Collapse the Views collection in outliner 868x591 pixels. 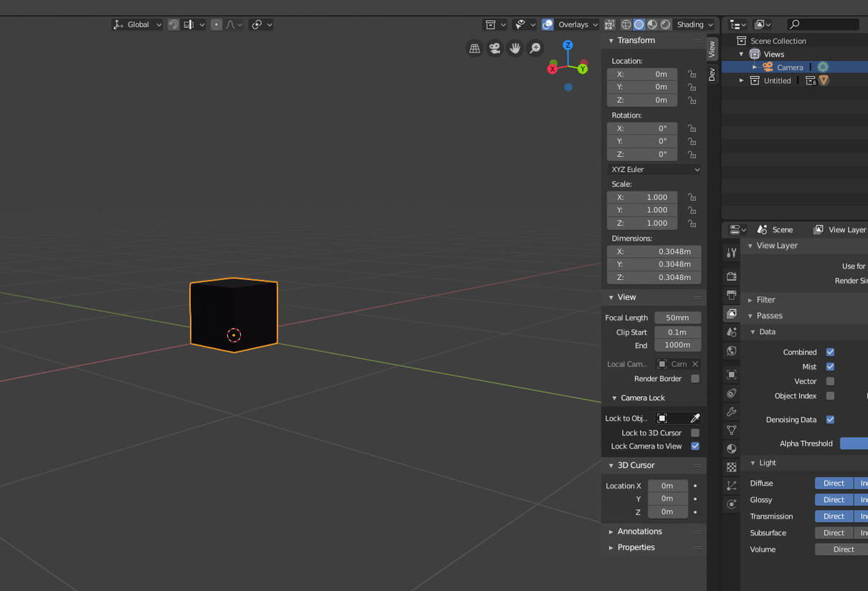[x=741, y=54]
